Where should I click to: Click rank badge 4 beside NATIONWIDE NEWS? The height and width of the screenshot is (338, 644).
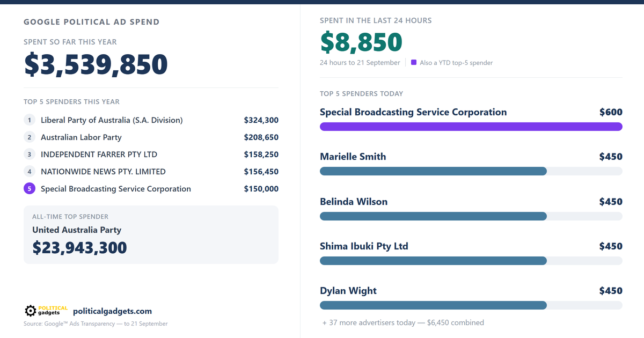tap(30, 172)
